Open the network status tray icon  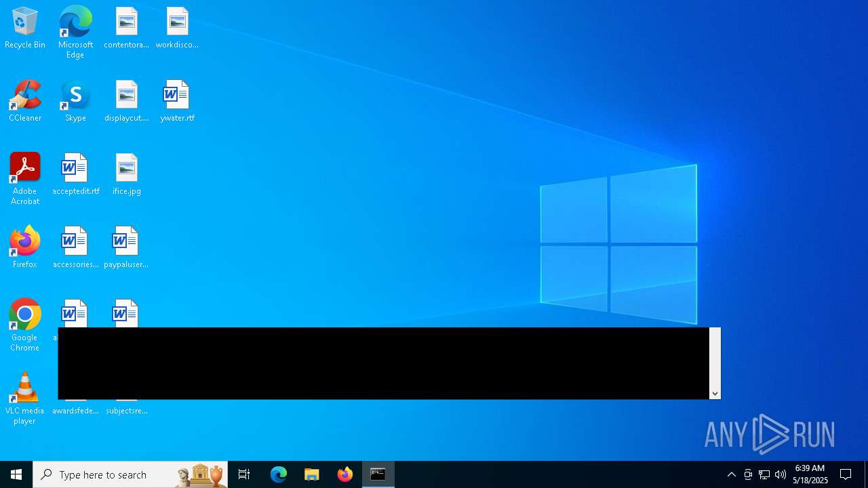click(x=764, y=474)
